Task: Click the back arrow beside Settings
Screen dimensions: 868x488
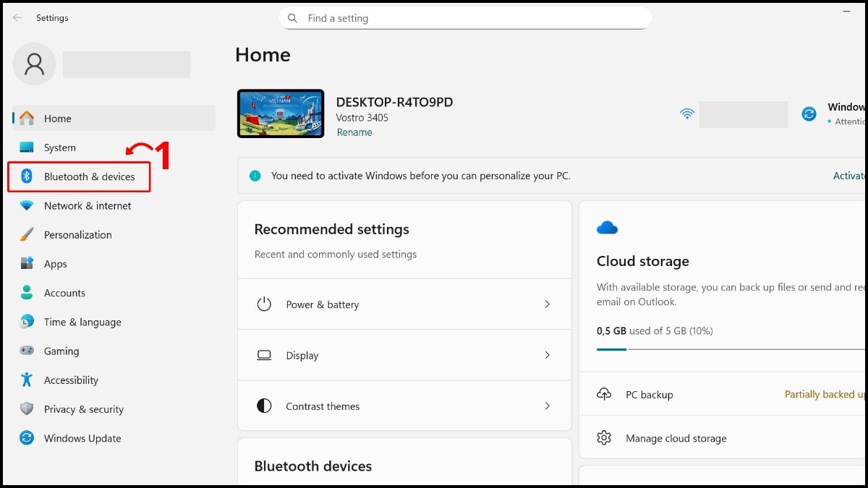Action: pos(17,17)
